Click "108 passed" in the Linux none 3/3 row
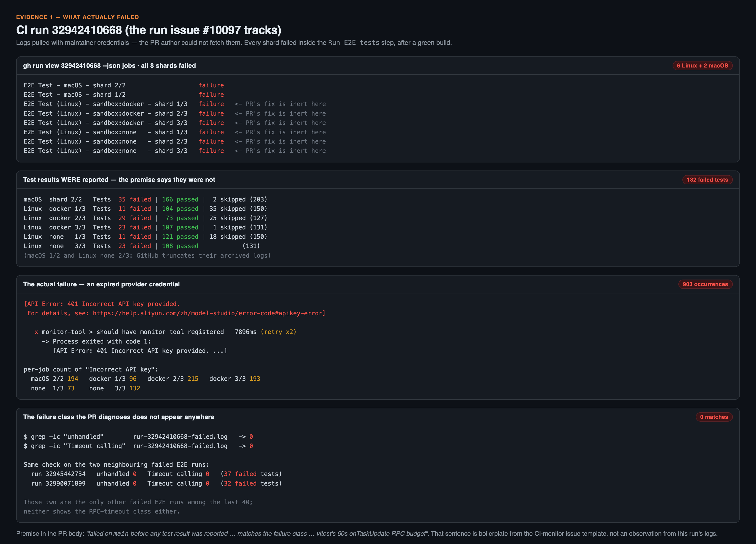The height and width of the screenshot is (544, 756). click(x=180, y=246)
